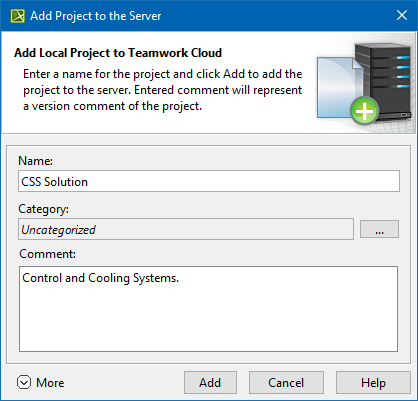Image resolution: width=418 pixels, height=401 pixels.
Task: Open category browser with the ellipsis button
Action: pyautogui.click(x=379, y=229)
